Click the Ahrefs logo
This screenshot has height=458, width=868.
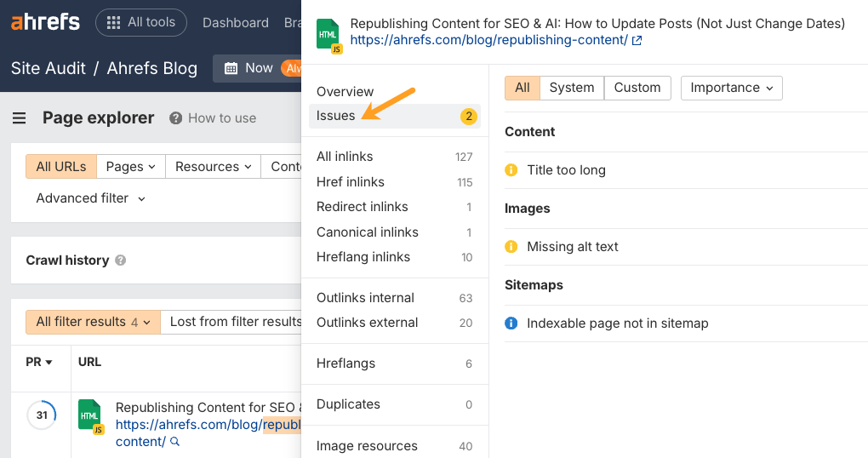[46, 22]
